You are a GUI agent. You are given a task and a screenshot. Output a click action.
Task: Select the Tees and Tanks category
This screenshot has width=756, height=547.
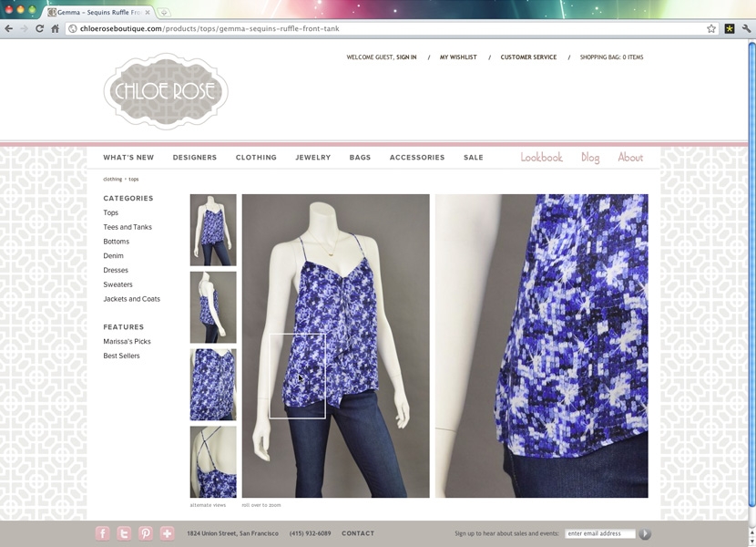pyautogui.click(x=128, y=227)
